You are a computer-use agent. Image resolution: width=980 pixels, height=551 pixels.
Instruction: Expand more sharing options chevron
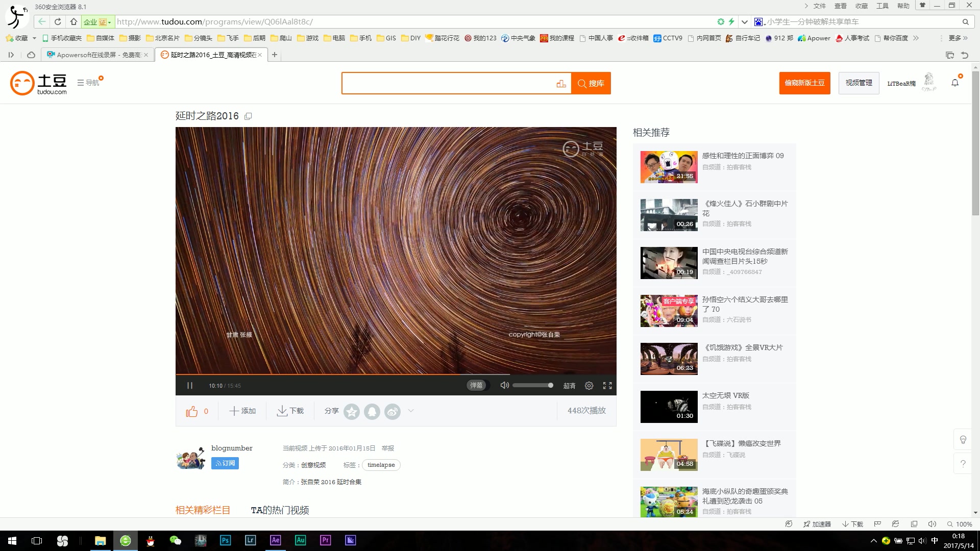tap(410, 411)
